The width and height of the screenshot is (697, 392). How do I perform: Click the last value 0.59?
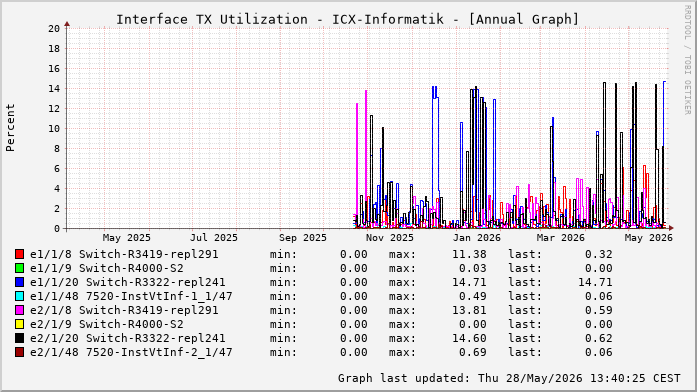tap(599, 310)
